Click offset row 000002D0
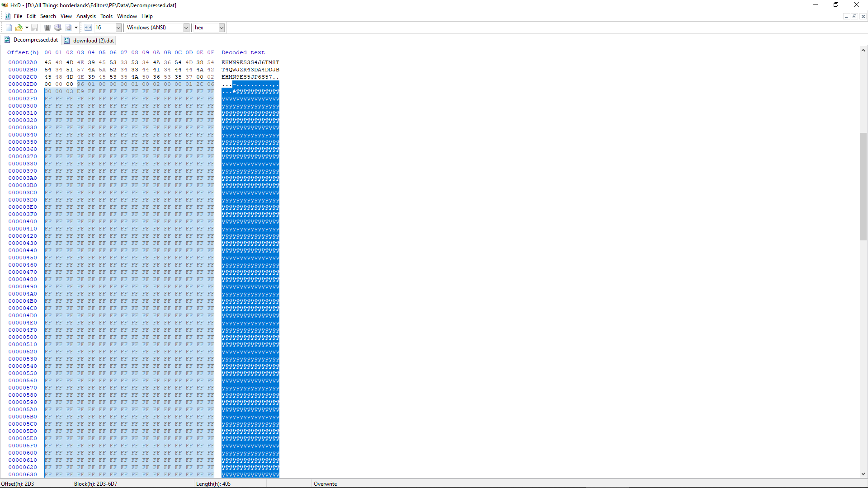The width and height of the screenshot is (868, 488). 23,84
